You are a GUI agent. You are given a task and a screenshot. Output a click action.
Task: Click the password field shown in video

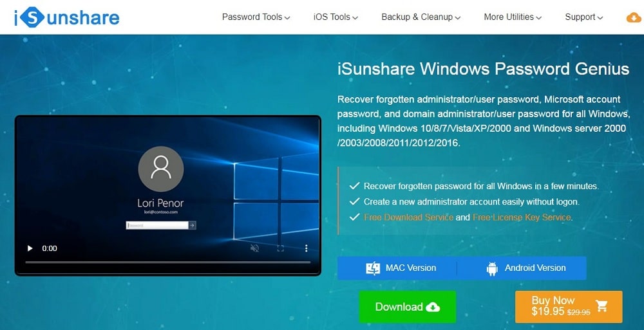(x=157, y=225)
